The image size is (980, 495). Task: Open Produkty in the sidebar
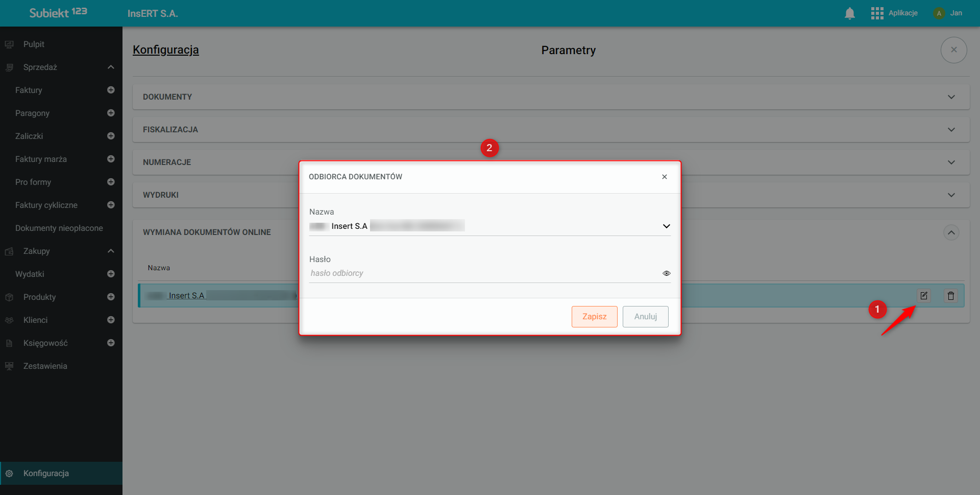pyautogui.click(x=39, y=297)
